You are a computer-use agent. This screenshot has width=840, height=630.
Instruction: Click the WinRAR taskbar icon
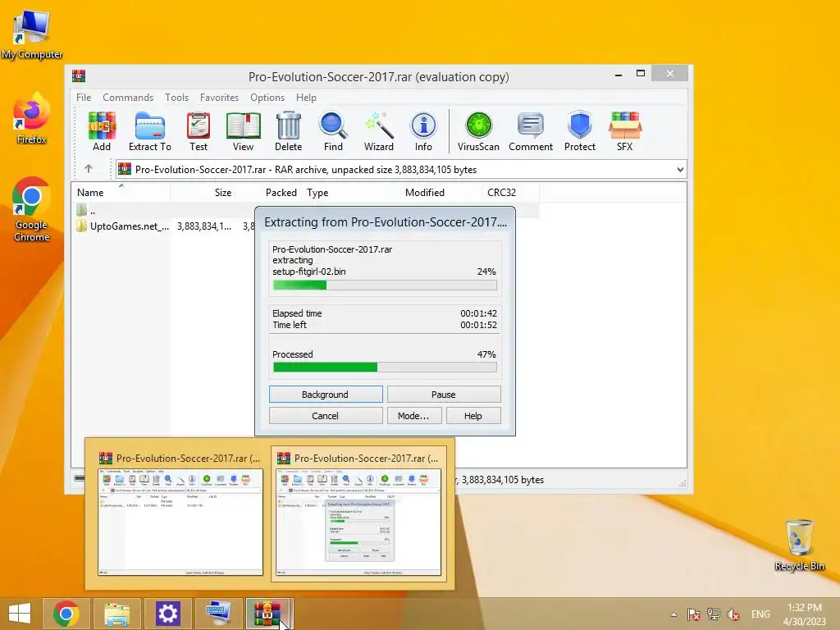(268, 614)
